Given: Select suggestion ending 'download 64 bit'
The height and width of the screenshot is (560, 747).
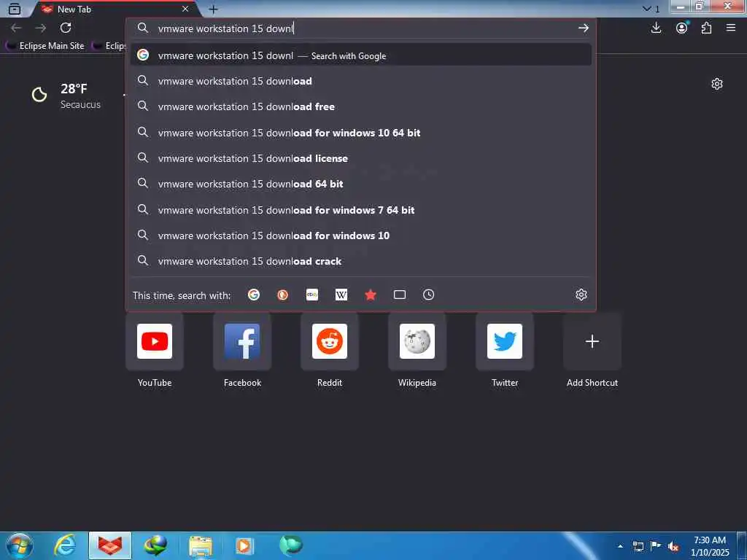Looking at the screenshot, I should pyautogui.click(x=360, y=184).
